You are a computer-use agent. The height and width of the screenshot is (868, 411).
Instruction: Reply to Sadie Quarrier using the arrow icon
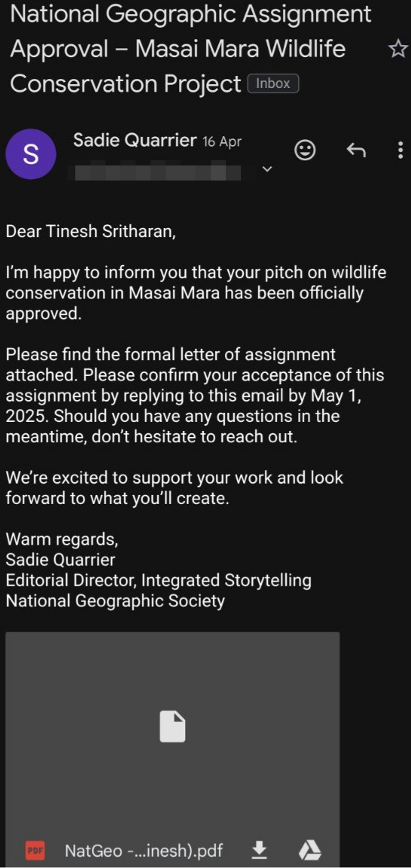(355, 150)
